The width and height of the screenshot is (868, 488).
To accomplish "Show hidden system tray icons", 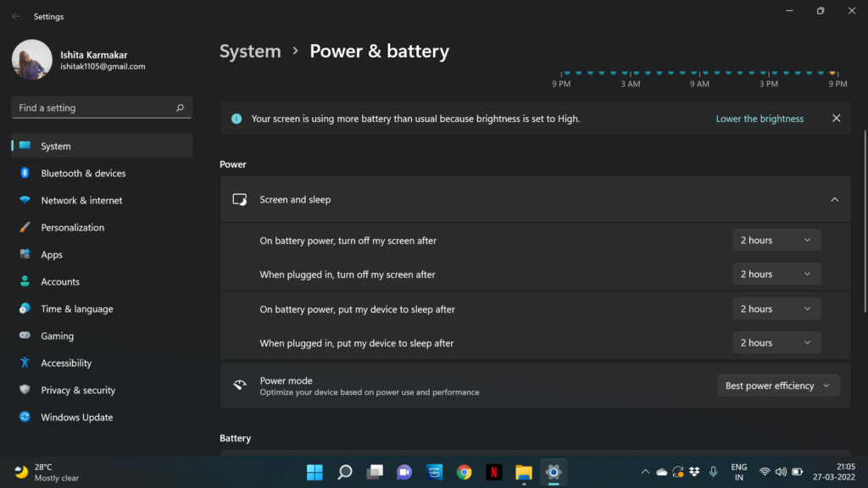I will [645, 472].
